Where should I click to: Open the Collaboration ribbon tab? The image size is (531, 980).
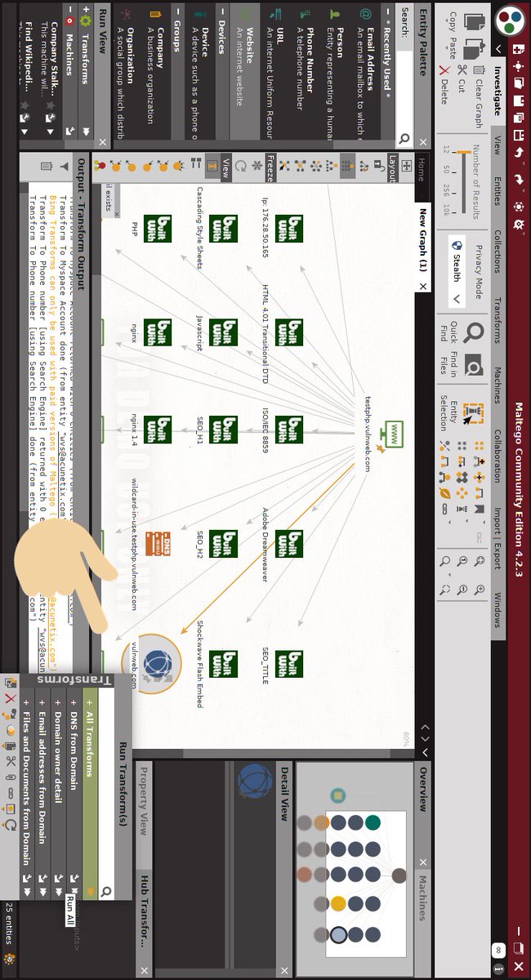[x=496, y=455]
